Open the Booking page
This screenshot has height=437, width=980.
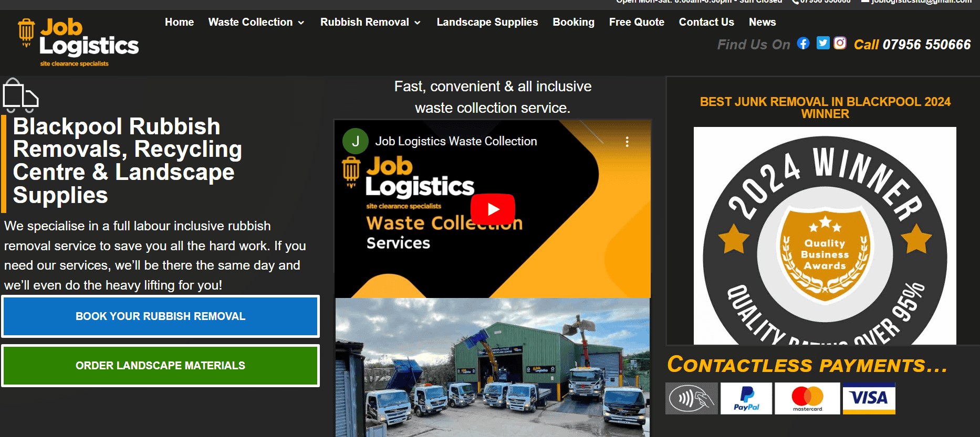tap(574, 22)
